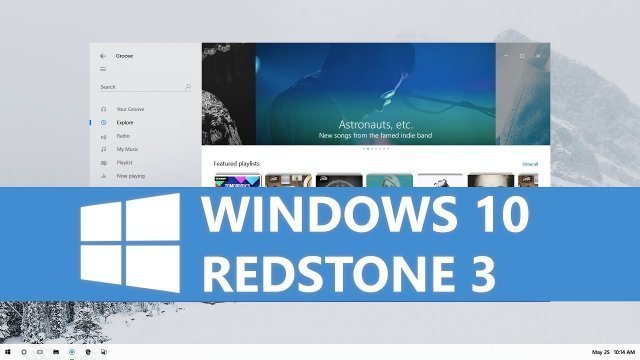This screenshot has width=640, height=360.
Task: Open the first featured playlist thumbnail
Action: coord(238,181)
